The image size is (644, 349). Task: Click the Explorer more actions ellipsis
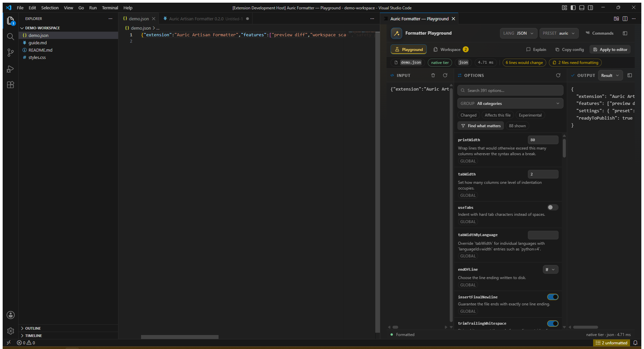pos(110,19)
